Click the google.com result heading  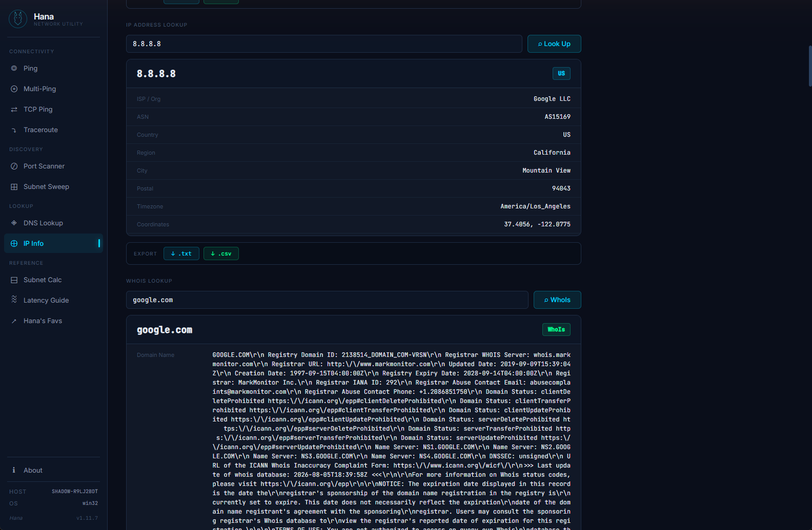[164, 330]
